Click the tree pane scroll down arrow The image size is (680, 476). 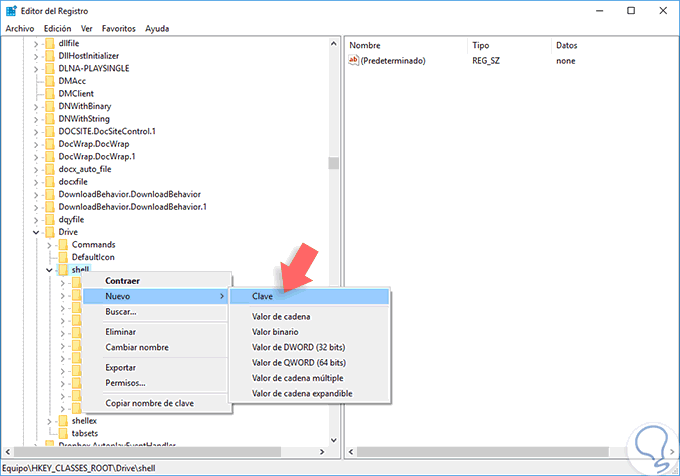333,440
